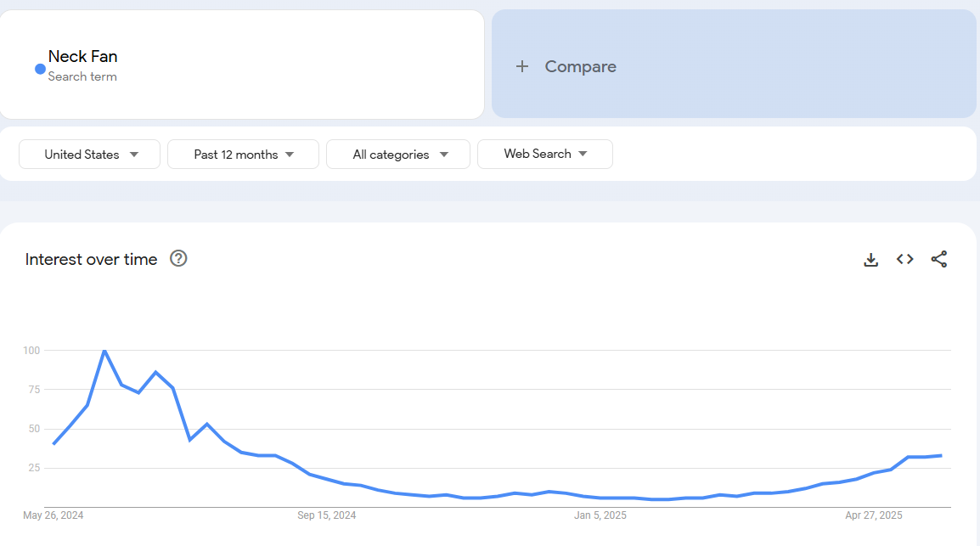Click the Search term subtitle under Neck Fan

[x=82, y=76]
